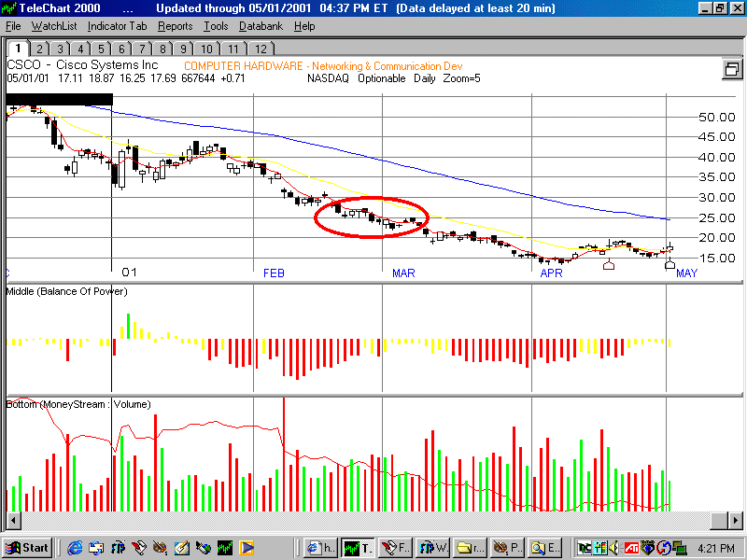The image size is (747, 560).
Task: Click the Middle (Balance Of Power) label
Action: pyautogui.click(x=66, y=291)
